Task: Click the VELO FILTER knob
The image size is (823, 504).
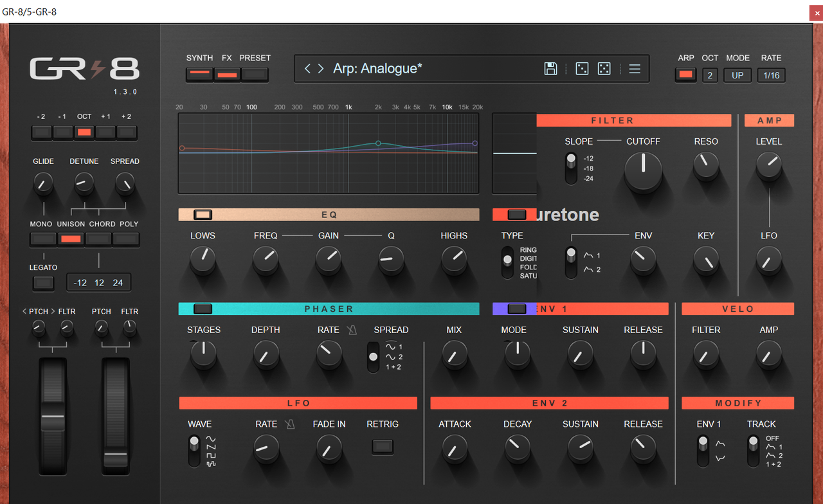Action: [706, 355]
